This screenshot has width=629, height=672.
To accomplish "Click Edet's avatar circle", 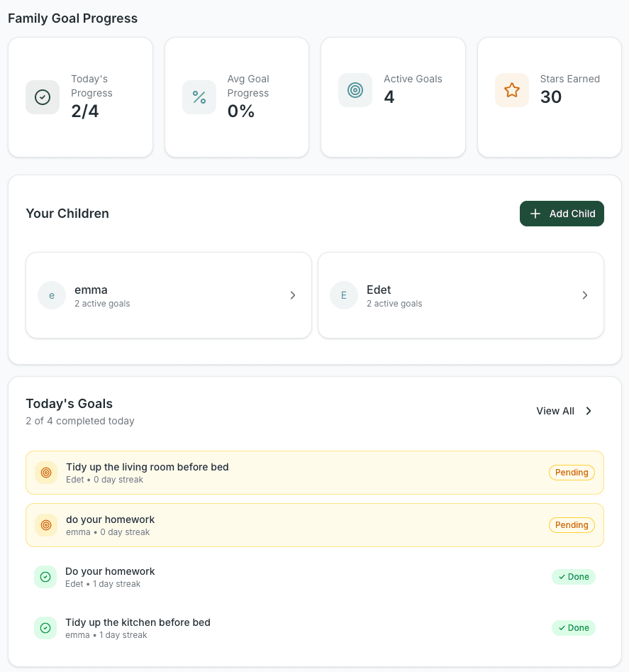I will pos(343,295).
